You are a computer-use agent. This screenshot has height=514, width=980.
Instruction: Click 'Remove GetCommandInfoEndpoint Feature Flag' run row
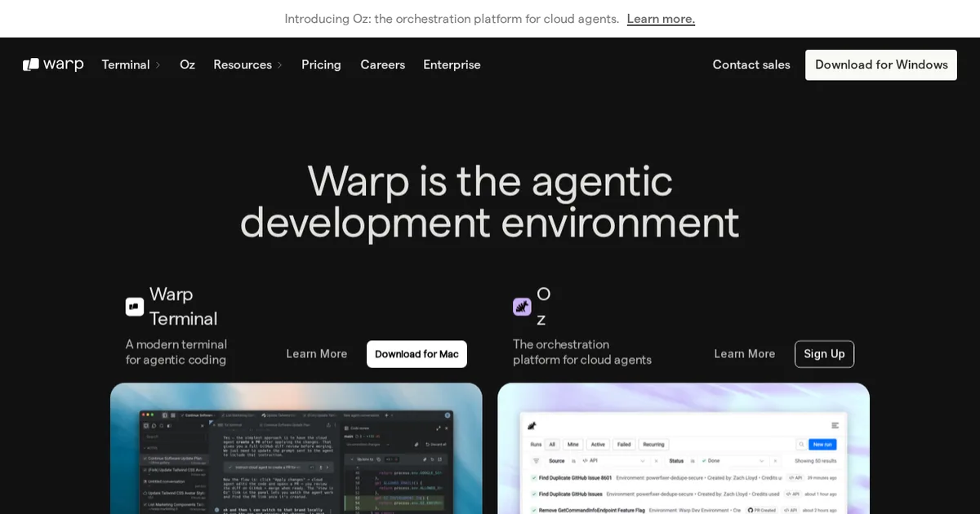(x=684, y=510)
